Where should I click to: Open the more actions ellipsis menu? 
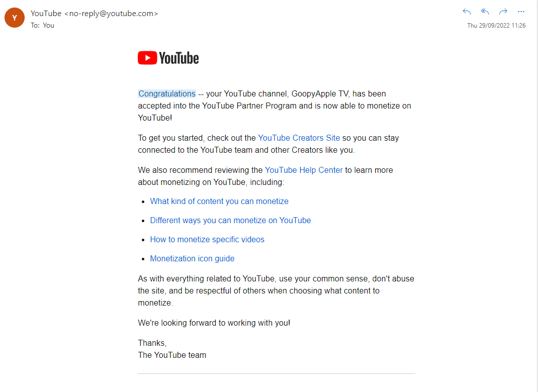(521, 12)
